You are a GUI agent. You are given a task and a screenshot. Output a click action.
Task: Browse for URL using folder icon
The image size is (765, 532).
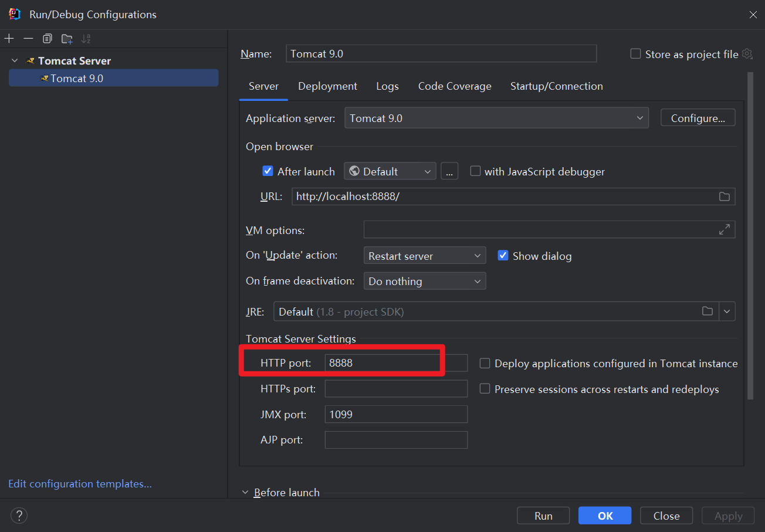coord(725,196)
